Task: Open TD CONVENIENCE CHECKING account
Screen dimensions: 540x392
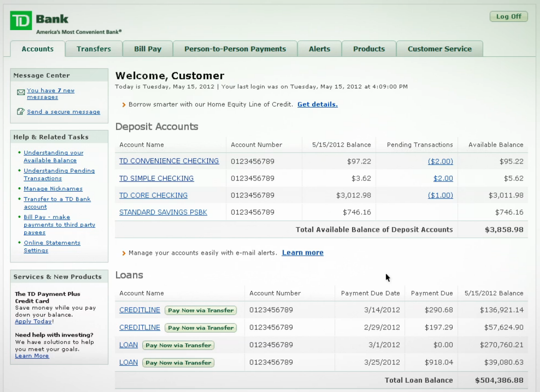Action: tap(169, 161)
